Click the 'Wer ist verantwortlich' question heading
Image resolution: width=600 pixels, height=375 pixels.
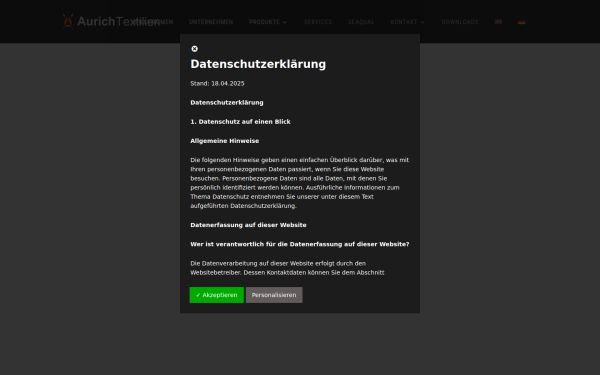click(300, 244)
